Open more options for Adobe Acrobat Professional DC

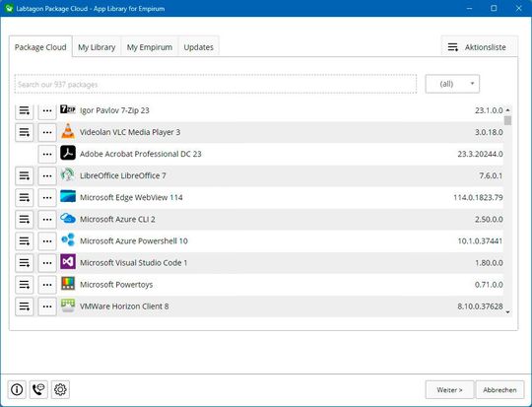[47, 154]
